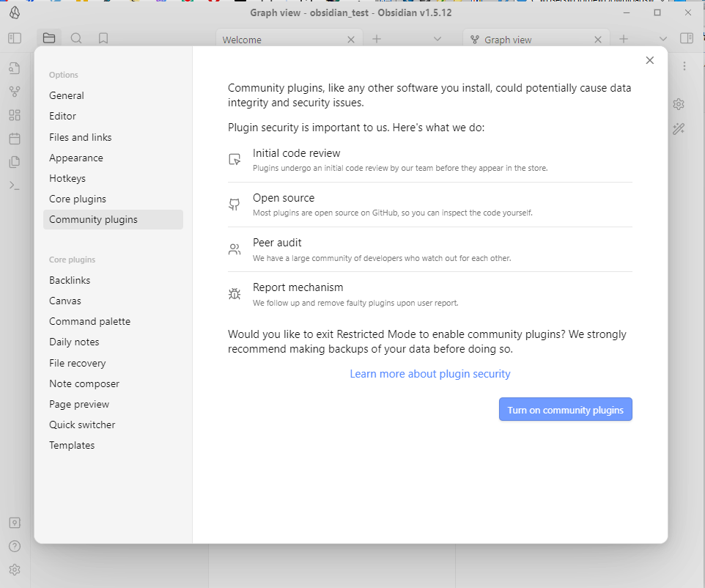Add new tab next to Graph view
Screen dimensions: 705x588
[624, 39]
